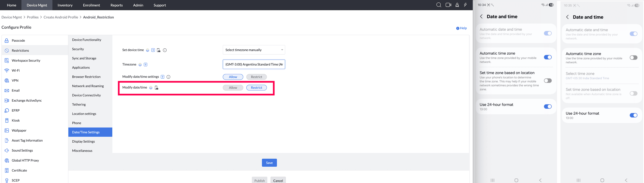Screen dimensions: 644x183
Task: Open the Help link
Action: coord(461,28)
